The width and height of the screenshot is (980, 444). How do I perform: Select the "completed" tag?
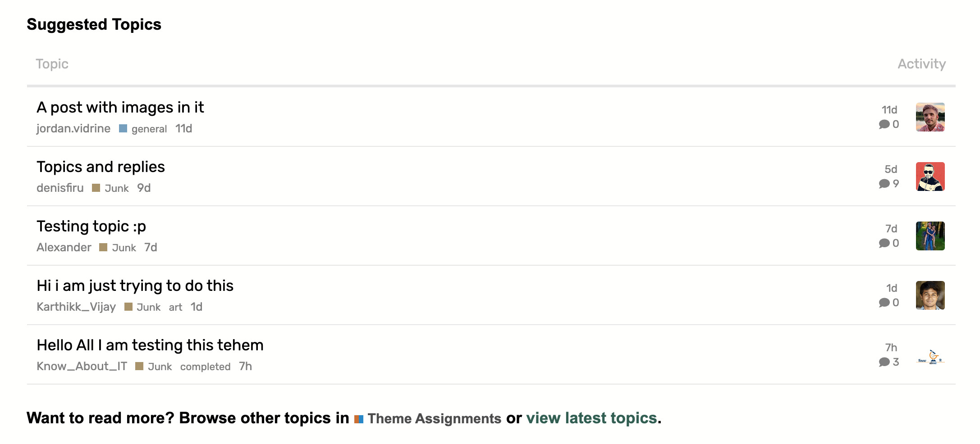(205, 367)
